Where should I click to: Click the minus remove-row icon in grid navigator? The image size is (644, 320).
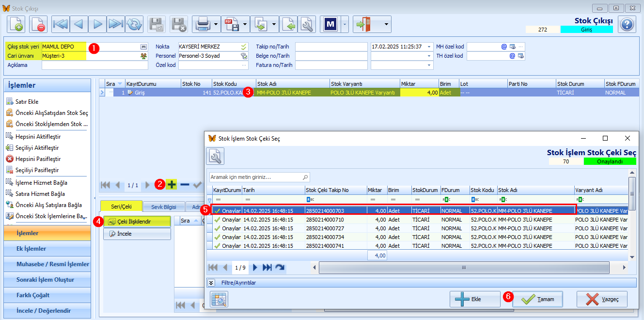(185, 185)
